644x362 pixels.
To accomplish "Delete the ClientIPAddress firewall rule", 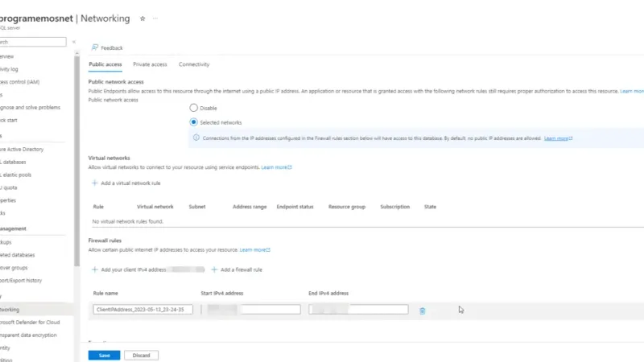I will point(423,310).
